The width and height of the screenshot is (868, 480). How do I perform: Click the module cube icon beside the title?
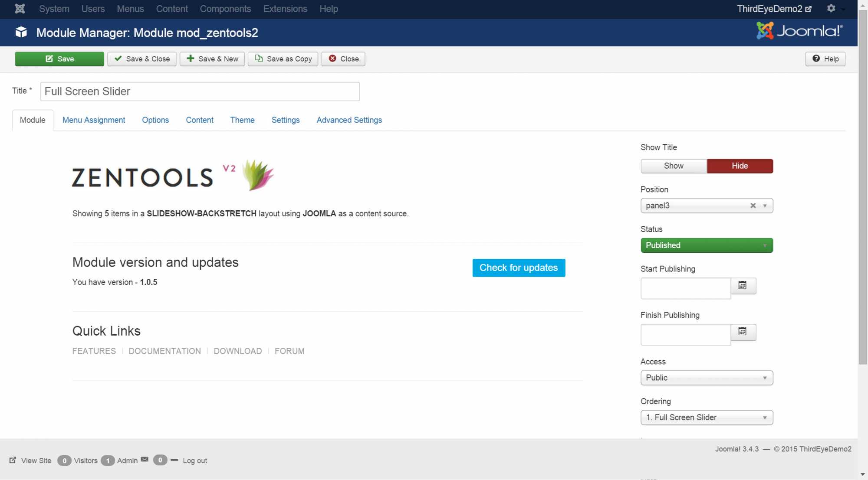point(21,33)
